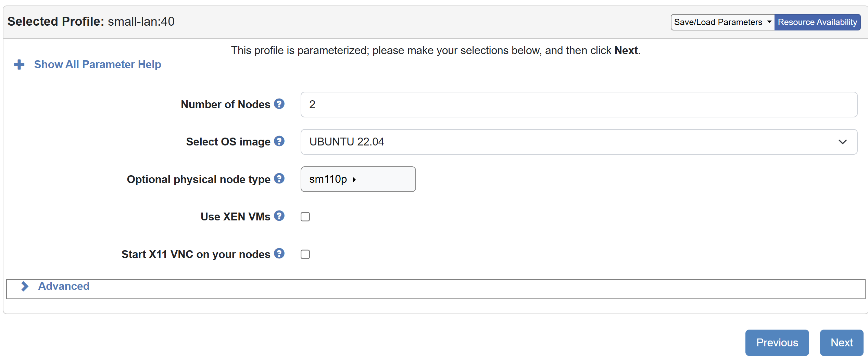868x358 pixels.
Task: Show help for Use XEN VMs
Action: click(x=279, y=216)
